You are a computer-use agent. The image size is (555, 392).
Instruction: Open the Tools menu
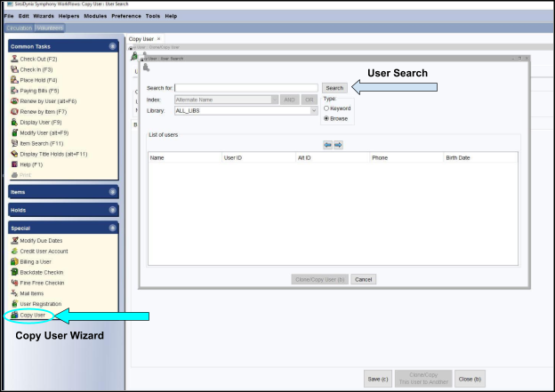[153, 16]
